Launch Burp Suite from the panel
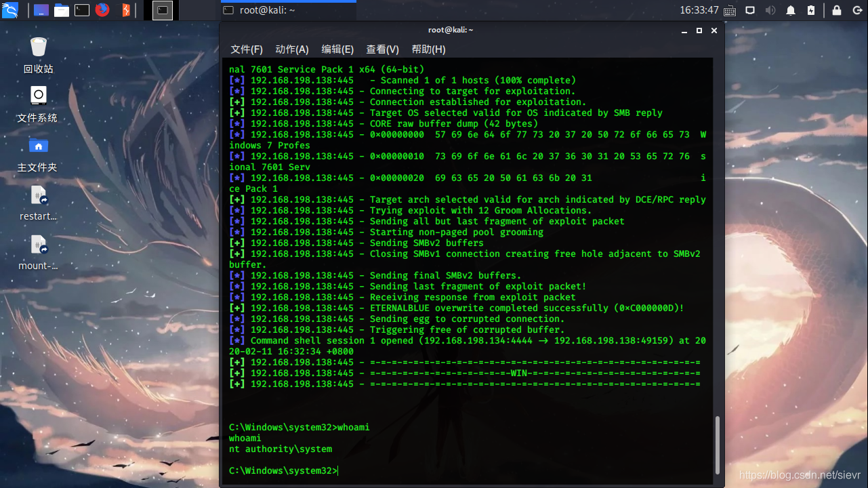 (x=125, y=10)
